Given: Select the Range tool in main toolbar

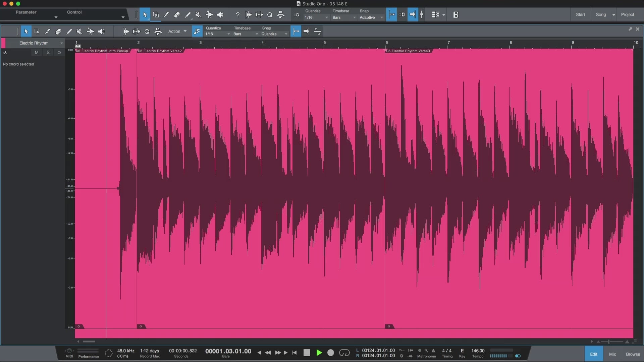Looking at the screenshot, I should click(156, 15).
